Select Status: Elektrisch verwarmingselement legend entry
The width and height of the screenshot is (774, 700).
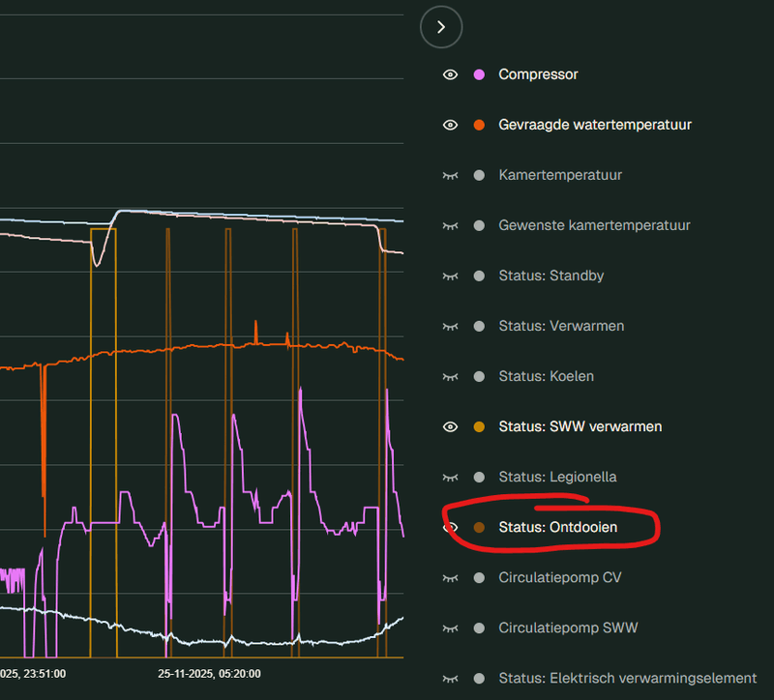click(x=627, y=678)
